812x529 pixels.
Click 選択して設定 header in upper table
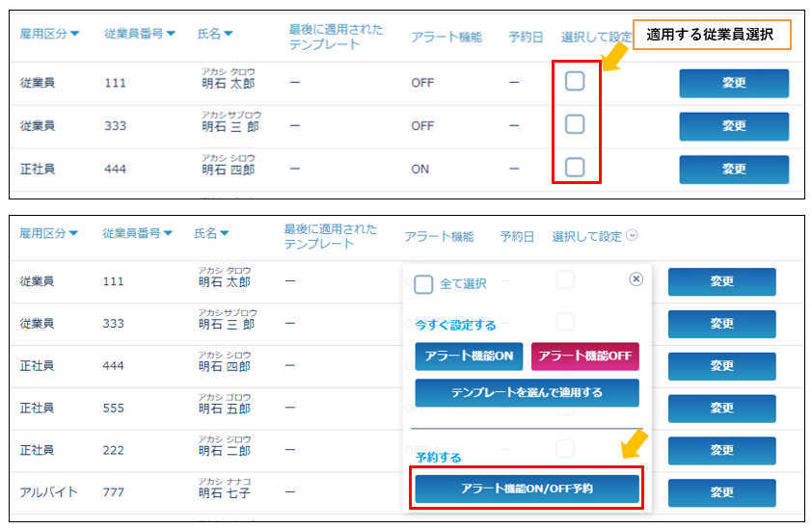597,38
